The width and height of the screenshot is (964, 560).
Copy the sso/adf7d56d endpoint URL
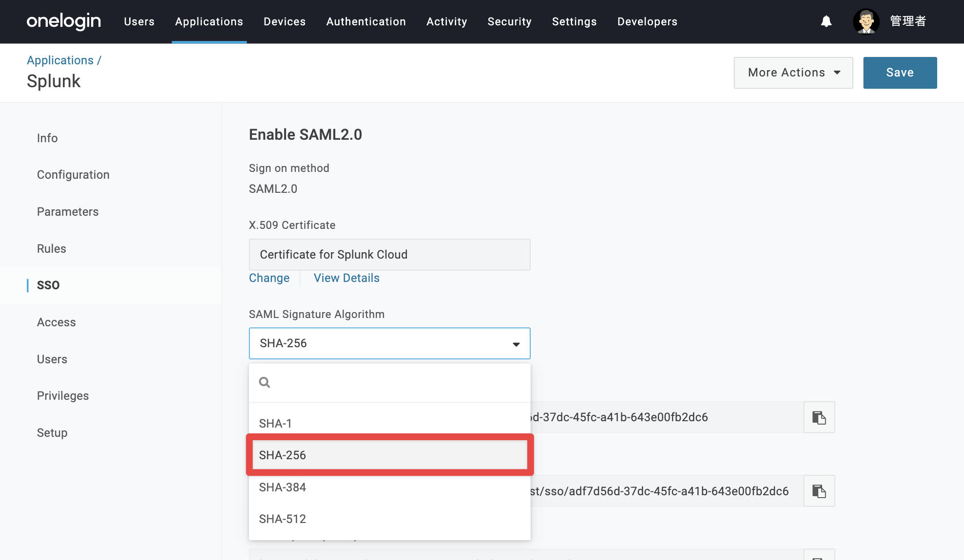(x=819, y=491)
